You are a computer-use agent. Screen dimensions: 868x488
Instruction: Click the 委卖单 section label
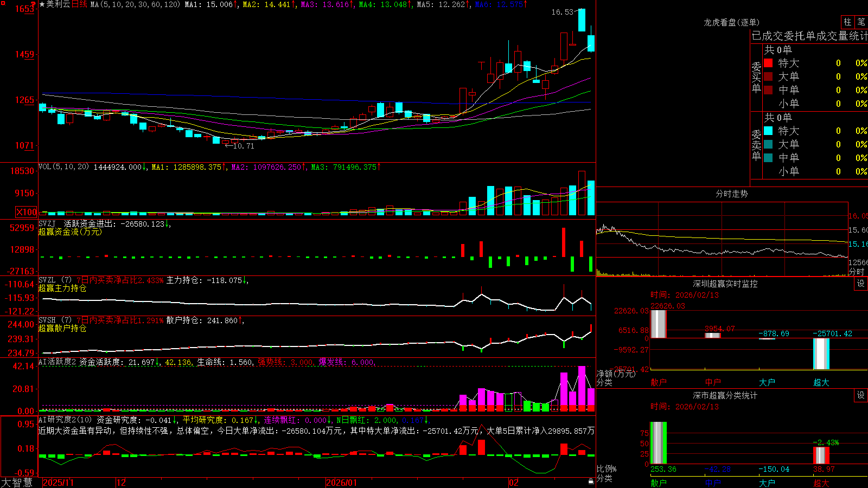[756, 145]
